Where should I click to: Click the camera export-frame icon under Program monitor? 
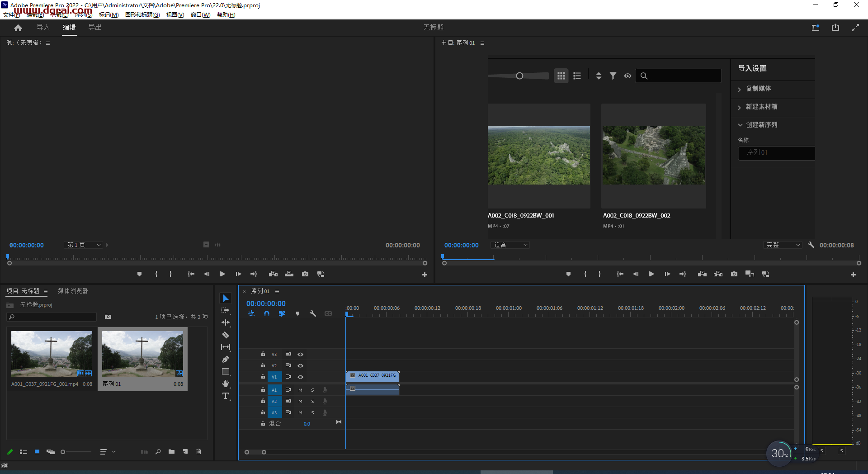click(x=734, y=274)
